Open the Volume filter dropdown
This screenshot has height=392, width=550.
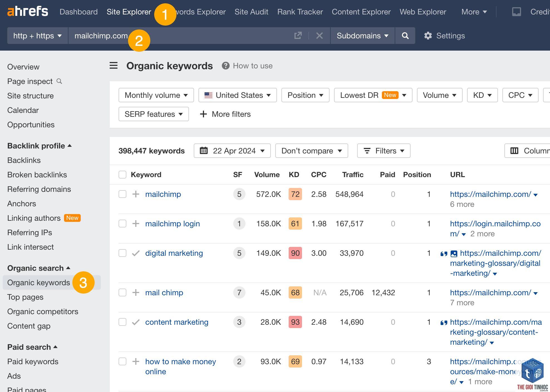pyautogui.click(x=439, y=95)
